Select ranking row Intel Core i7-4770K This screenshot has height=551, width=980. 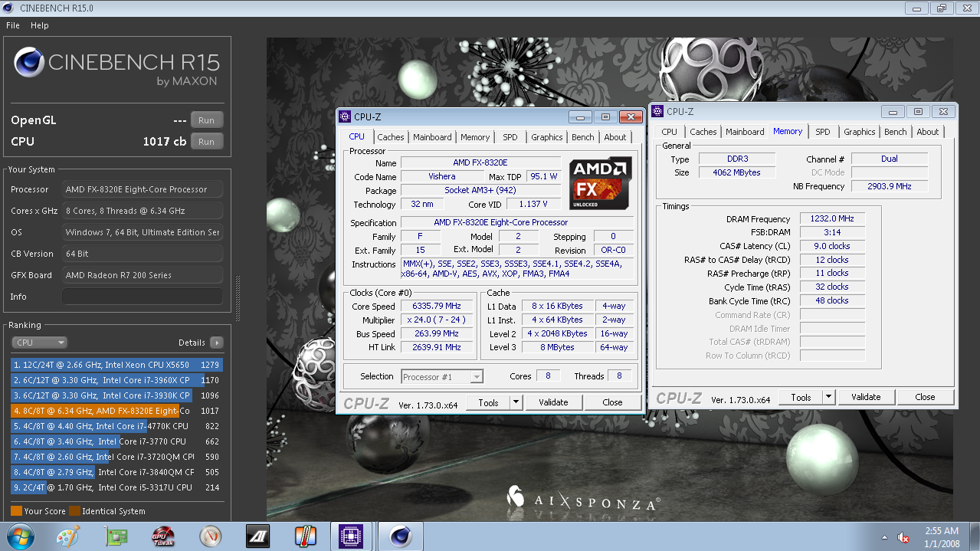[x=116, y=426]
